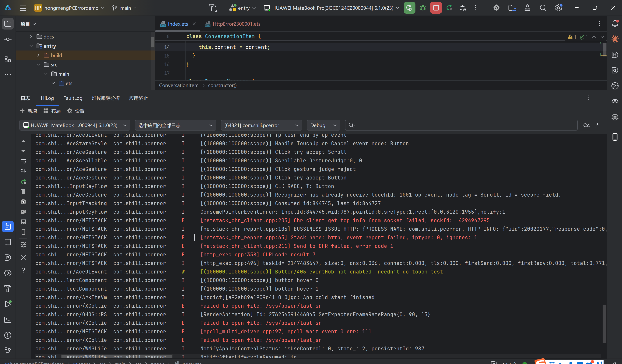The width and height of the screenshot is (622, 364).
Task: Open the device manager folder icon
Action: pos(512,8)
